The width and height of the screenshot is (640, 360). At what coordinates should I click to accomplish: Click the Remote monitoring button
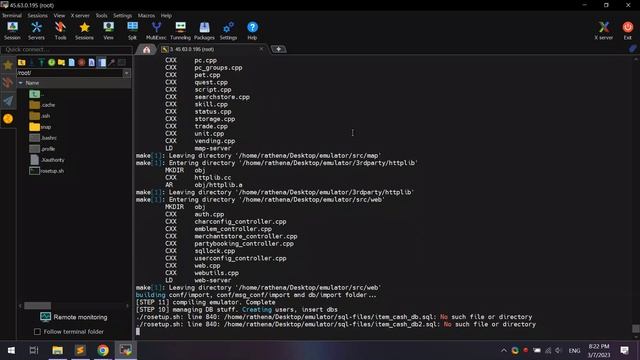73,317
